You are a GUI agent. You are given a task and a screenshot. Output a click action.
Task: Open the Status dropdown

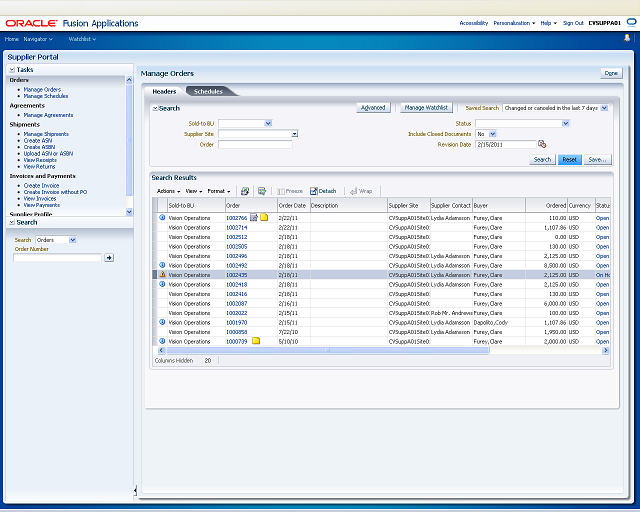coord(565,123)
